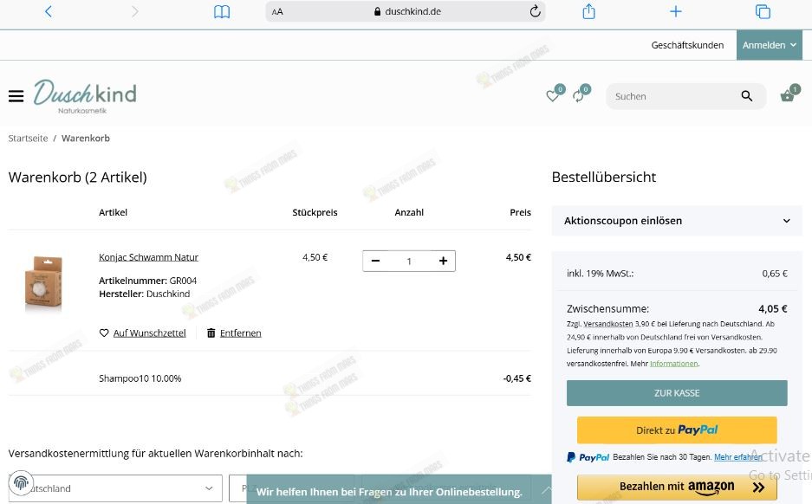Screen dimensions: 812x504
Task: Expand the help chat banner chevron
Action: [546, 490]
